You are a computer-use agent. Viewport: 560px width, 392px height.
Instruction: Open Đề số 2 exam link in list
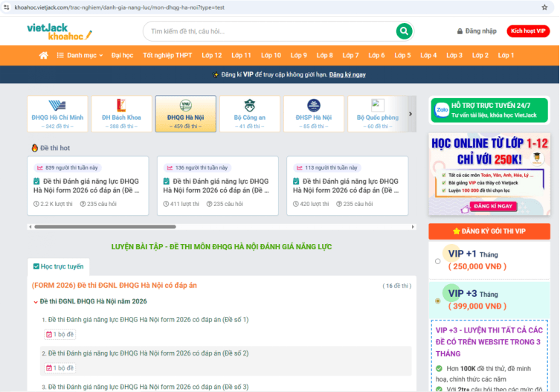[148, 353]
